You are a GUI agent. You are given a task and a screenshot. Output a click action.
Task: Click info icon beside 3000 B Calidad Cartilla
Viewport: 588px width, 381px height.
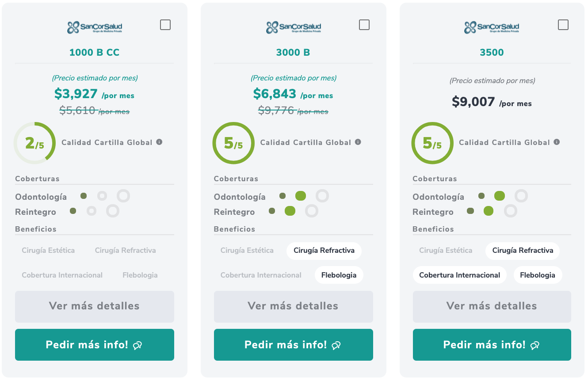point(358,142)
